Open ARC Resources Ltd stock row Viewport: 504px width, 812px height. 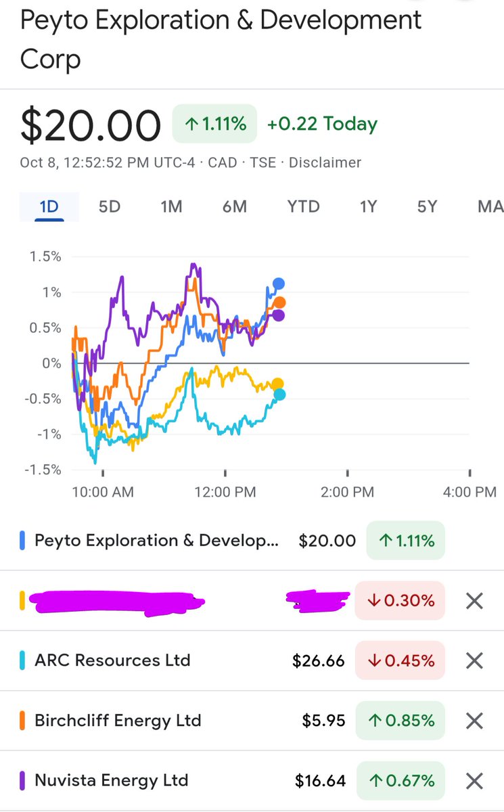252,660
